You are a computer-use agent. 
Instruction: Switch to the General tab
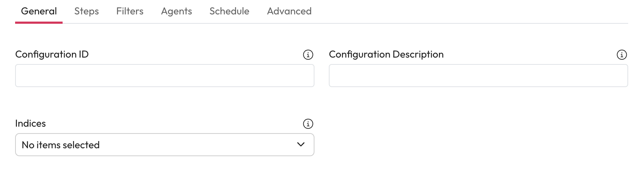coord(39,11)
